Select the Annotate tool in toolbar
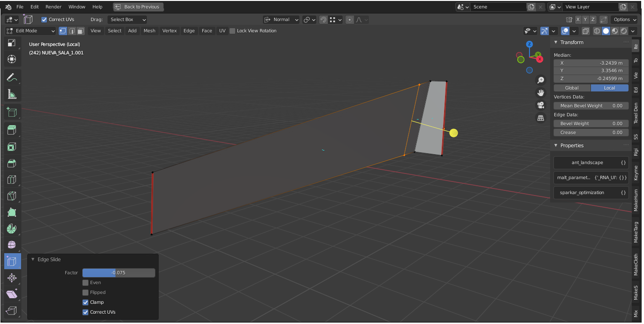 point(12,77)
